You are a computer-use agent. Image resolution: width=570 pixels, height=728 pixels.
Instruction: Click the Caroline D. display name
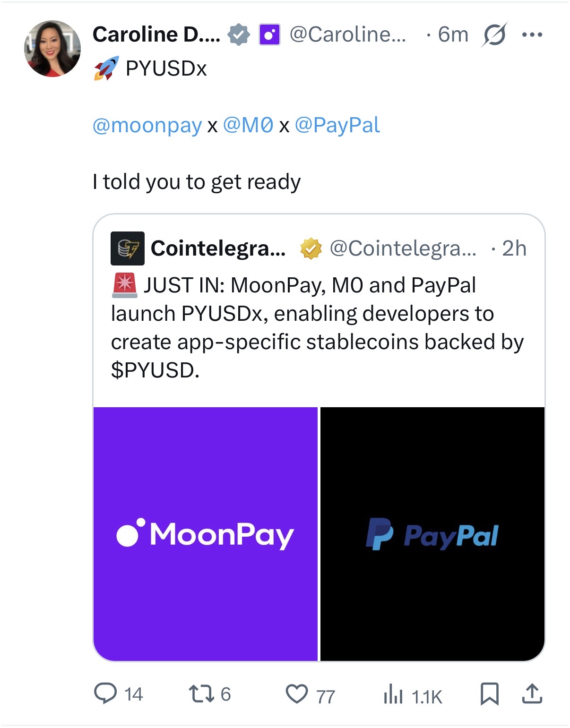[x=156, y=34]
